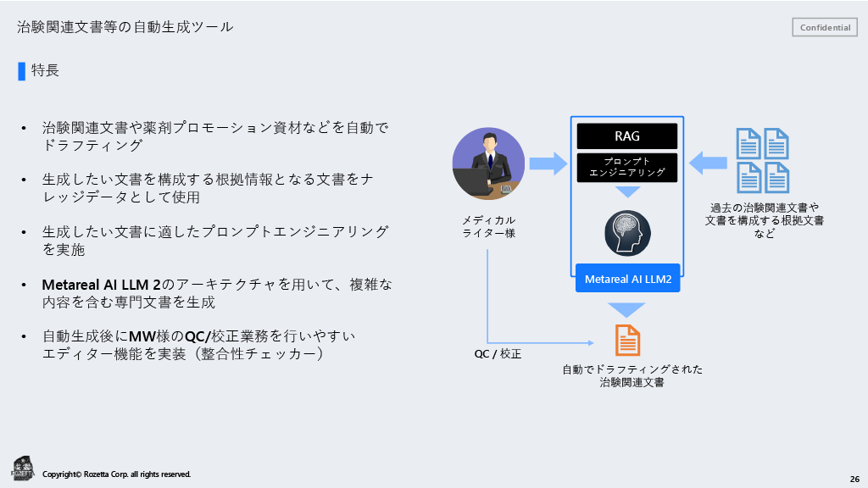The image size is (868, 488).
Task: Select the RAG header block
Action: (627, 136)
